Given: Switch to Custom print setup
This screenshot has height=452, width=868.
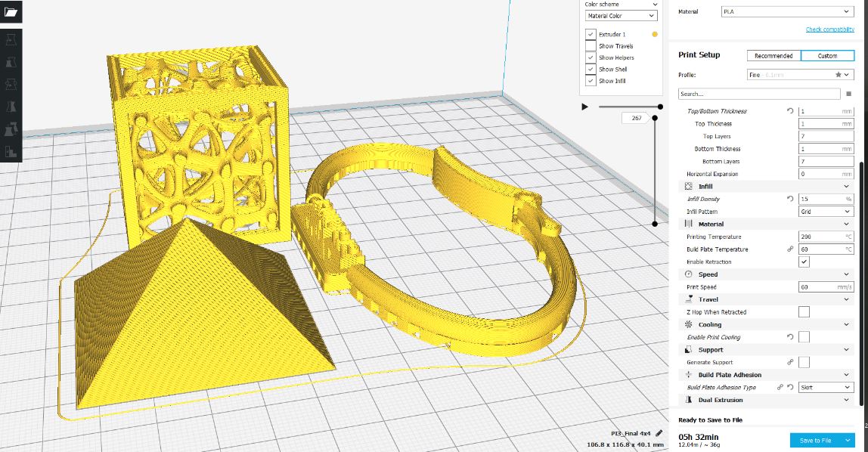Looking at the screenshot, I should coord(827,56).
